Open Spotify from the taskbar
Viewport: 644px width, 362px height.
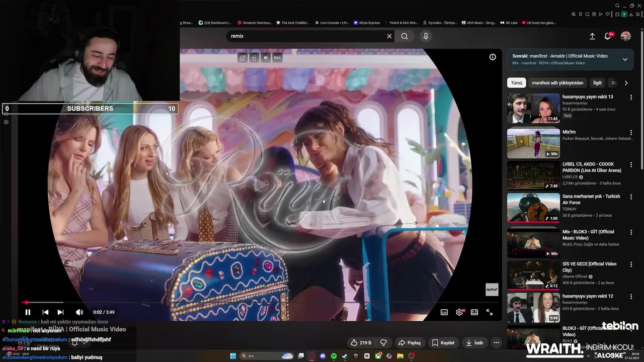pos(334,356)
